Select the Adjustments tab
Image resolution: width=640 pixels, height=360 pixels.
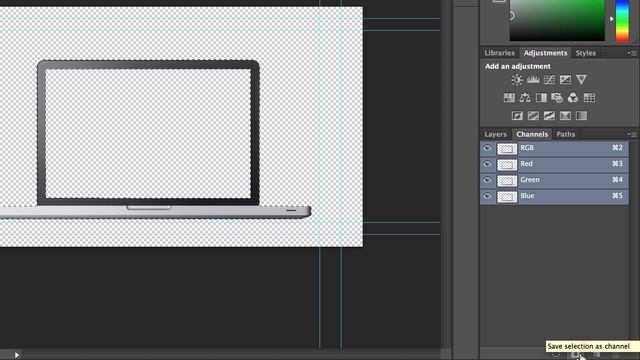(545, 53)
